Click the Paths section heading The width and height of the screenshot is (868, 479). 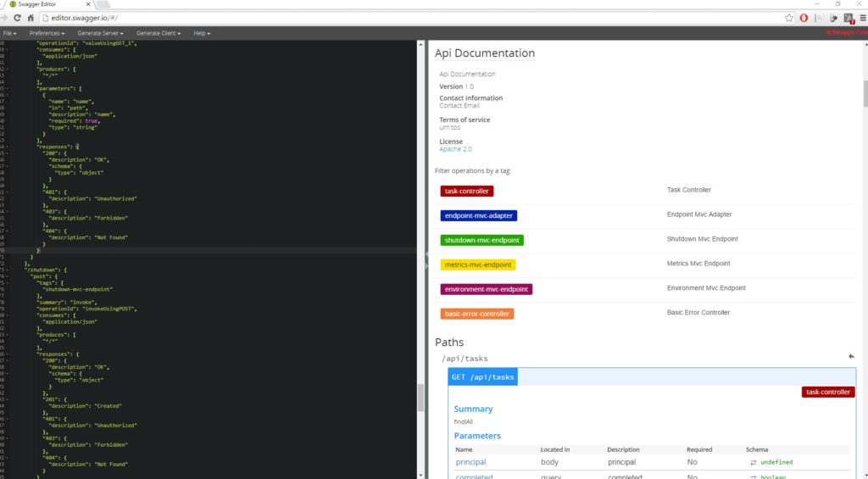[449, 343]
